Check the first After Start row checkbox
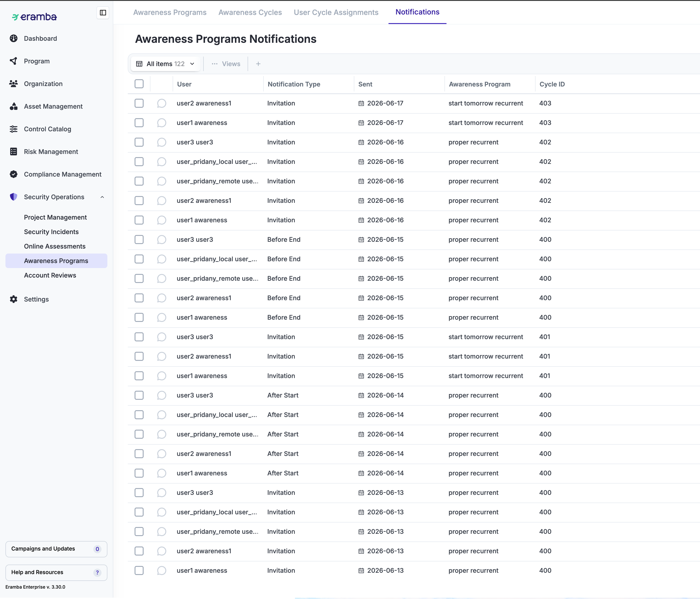The height and width of the screenshot is (599, 700). (139, 395)
